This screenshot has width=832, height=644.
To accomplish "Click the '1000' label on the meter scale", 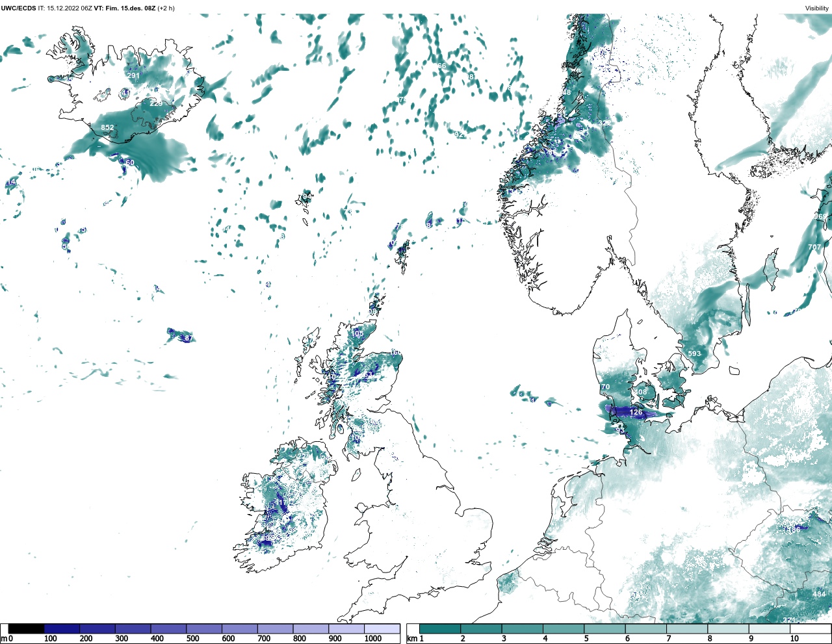I will (x=373, y=639).
